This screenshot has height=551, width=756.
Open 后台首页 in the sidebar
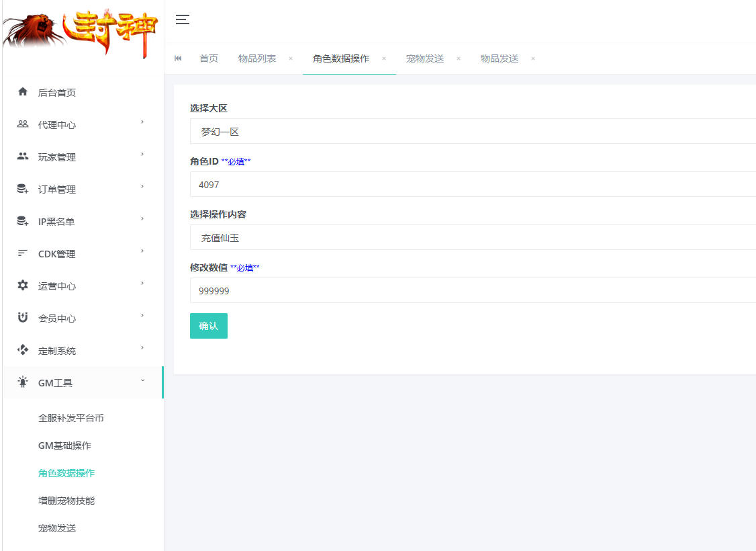point(57,93)
